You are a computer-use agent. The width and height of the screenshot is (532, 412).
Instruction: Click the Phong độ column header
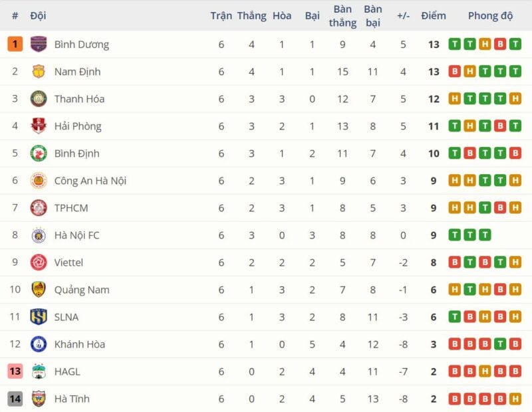point(490,15)
